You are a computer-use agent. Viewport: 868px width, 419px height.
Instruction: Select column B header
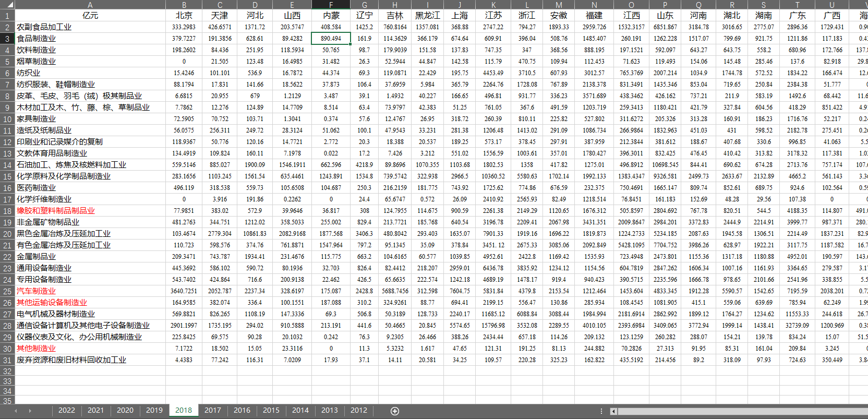(184, 5)
